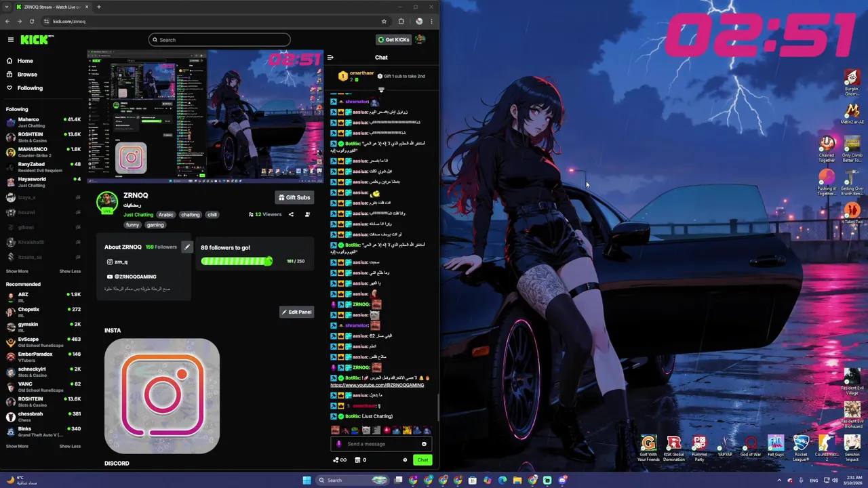Open Burglin Gnomes desktop shortcut

click(x=852, y=82)
